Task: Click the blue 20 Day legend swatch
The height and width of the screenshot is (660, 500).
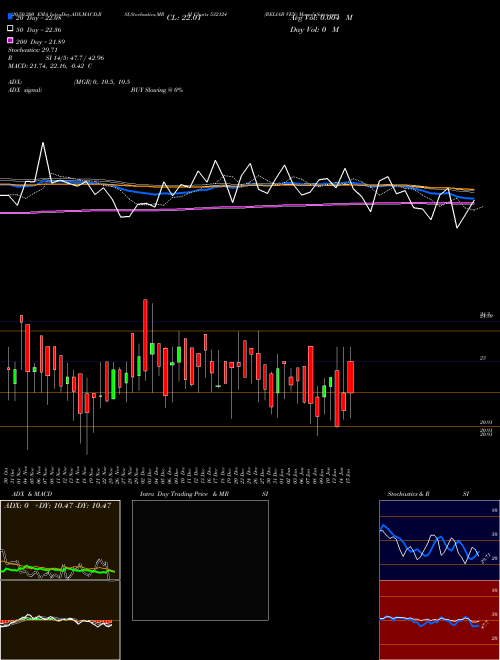Action: [10, 16]
